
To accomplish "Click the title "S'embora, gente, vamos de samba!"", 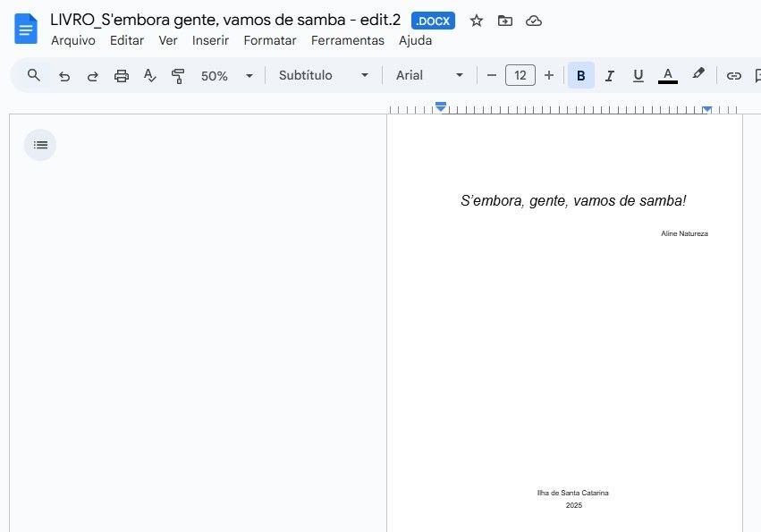I will [x=573, y=200].
